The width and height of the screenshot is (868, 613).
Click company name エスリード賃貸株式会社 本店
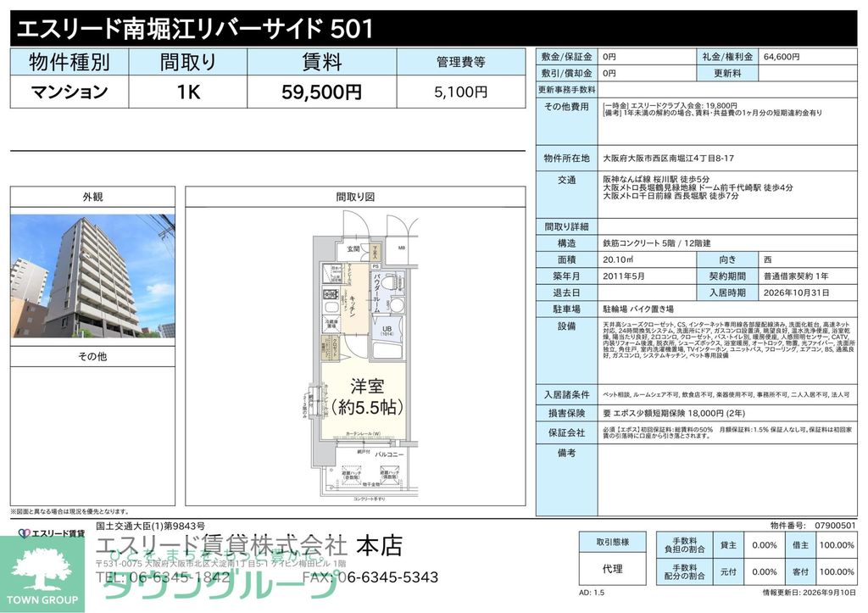click(249, 547)
